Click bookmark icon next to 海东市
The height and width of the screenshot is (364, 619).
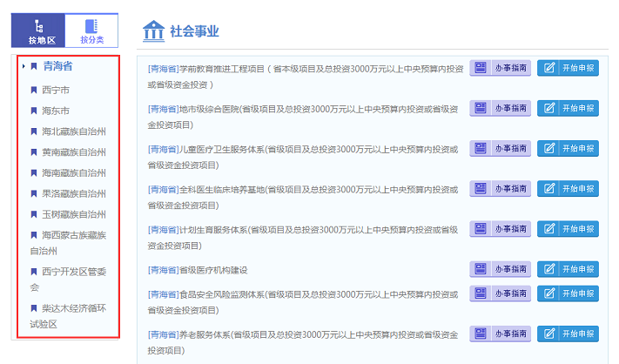tap(34, 111)
